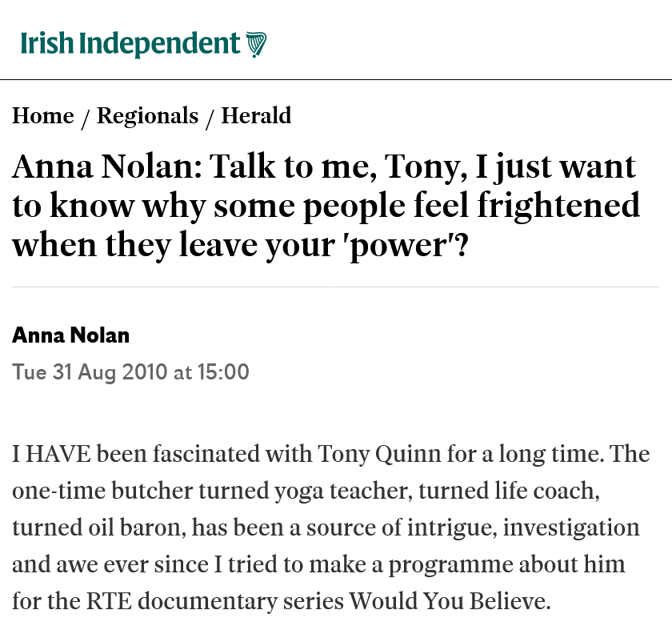
Task: Open the Regionals breadcrumb section
Action: [147, 116]
